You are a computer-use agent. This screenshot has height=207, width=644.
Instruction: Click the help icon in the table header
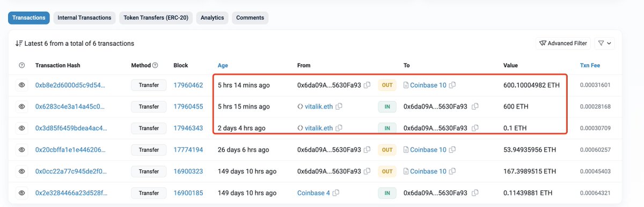tap(22, 65)
